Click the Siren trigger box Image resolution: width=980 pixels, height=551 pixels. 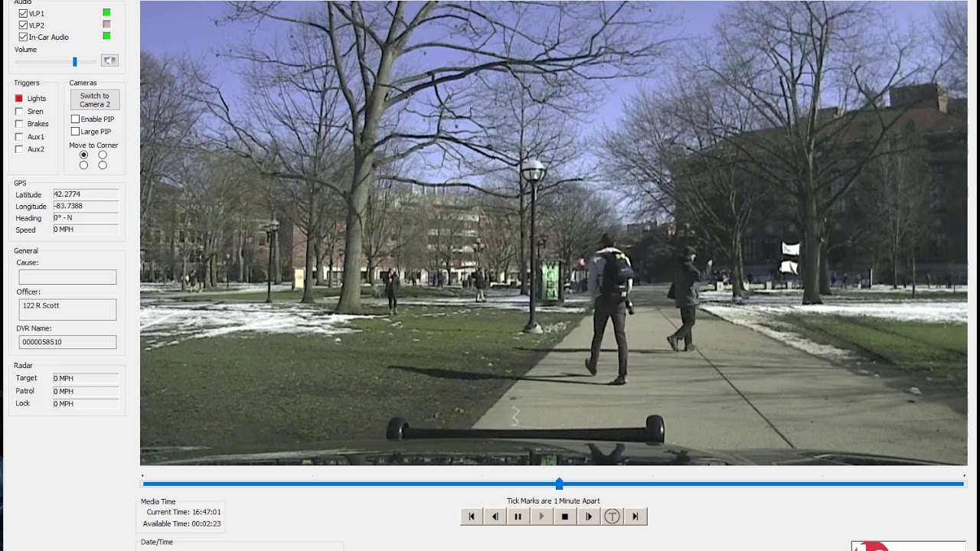(19, 112)
